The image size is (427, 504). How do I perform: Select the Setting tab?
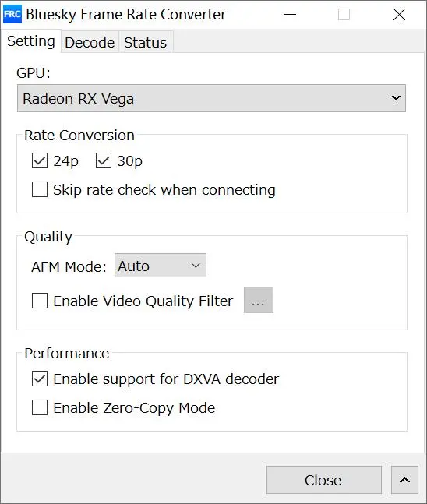tap(31, 41)
